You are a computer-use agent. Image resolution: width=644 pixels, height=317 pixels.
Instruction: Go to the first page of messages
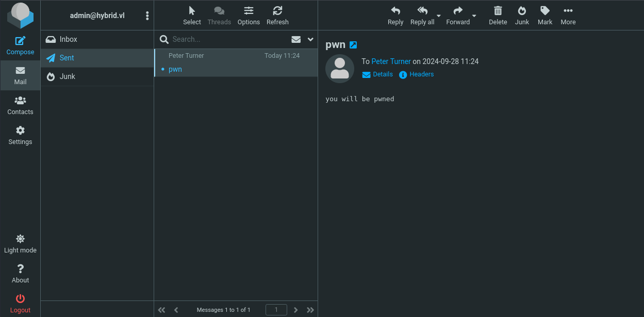point(162,310)
